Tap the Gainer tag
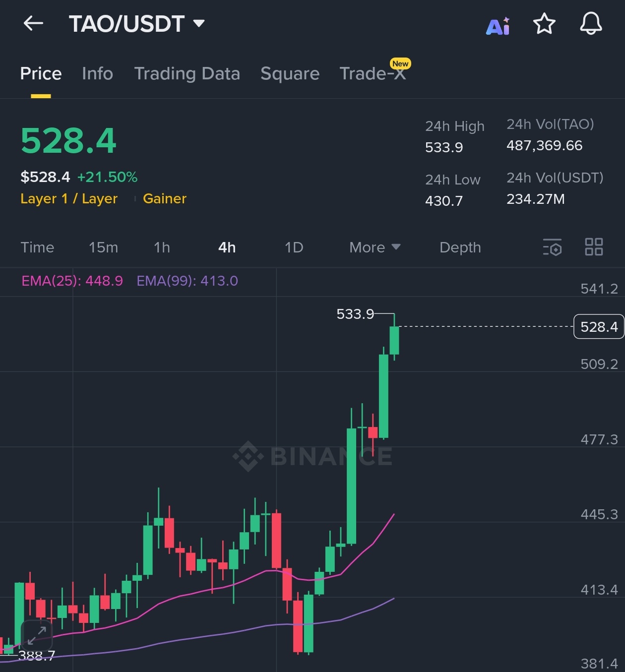This screenshot has height=672, width=625. (x=165, y=198)
